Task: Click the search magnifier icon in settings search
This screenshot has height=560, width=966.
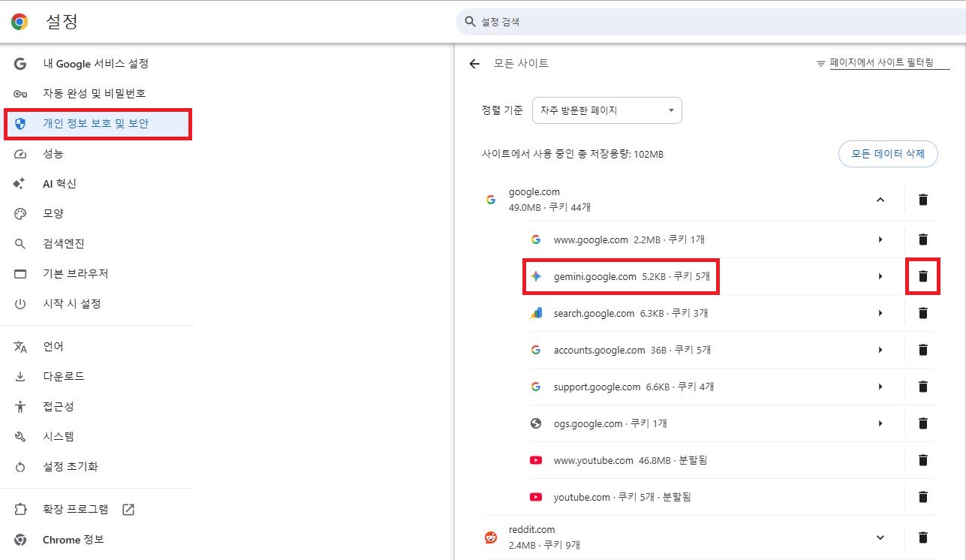Action: pyautogui.click(x=470, y=23)
